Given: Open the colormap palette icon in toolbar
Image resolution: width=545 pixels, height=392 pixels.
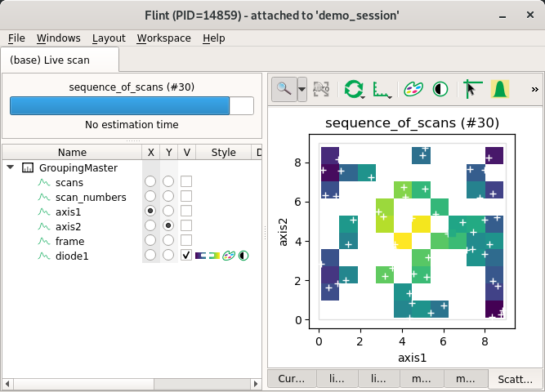Looking at the screenshot, I should [413, 89].
